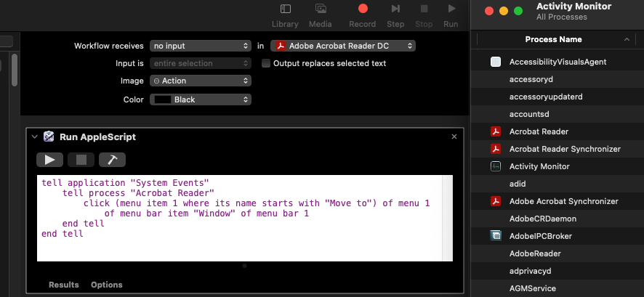Select the AGMService process

(558, 288)
